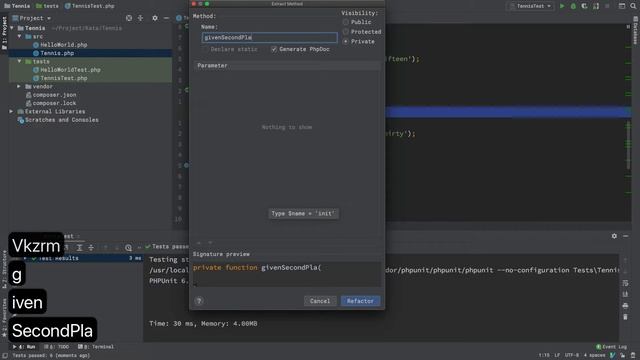Click green Run icon in top toolbar
The width and height of the screenshot is (640, 360).
tap(562, 6)
